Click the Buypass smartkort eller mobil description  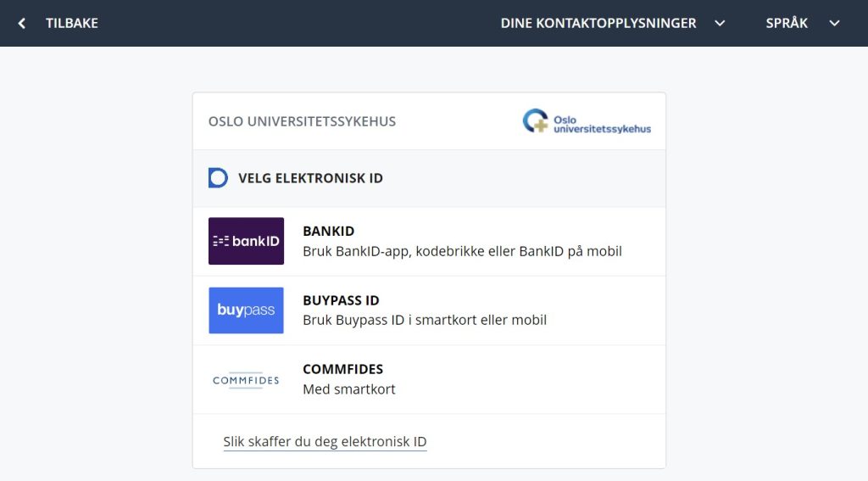click(424, 320)
